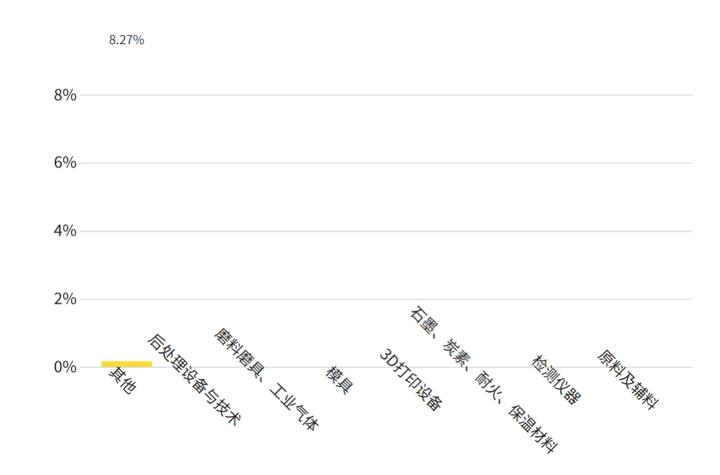Viewport: 720px width, 475px height.
Task: Click the 3D打印设备 category label
Action: (x=411, y=380)
